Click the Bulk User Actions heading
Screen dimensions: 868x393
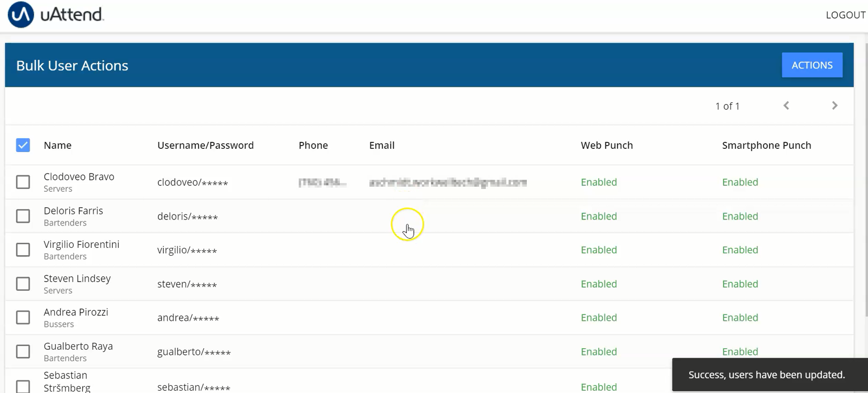[72, 66]
